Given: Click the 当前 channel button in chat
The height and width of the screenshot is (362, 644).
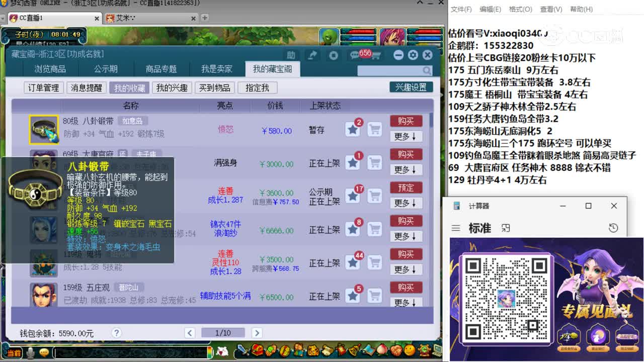Looking at the screenshot, I should [14, 353].
